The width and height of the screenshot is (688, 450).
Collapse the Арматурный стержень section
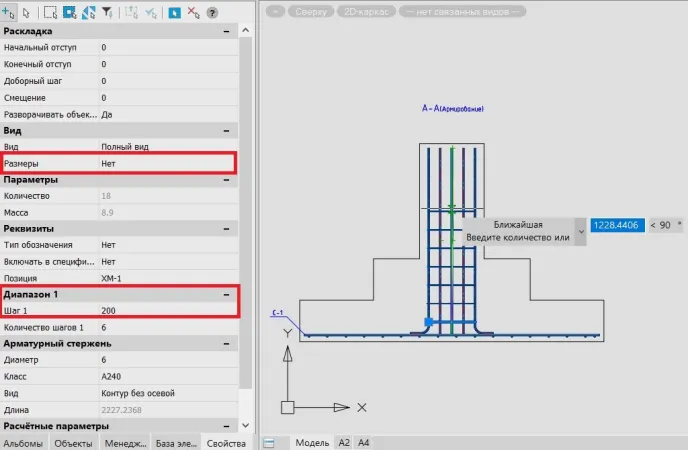(x=226, y=343)
